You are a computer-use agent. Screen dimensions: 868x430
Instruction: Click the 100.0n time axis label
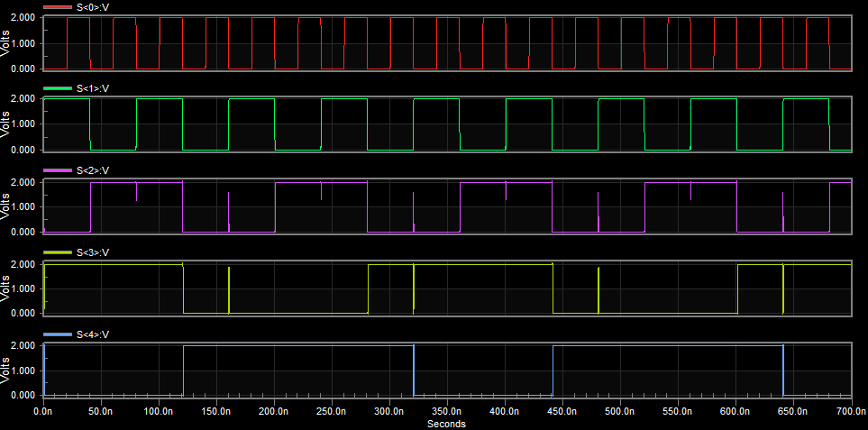[159, 412]
